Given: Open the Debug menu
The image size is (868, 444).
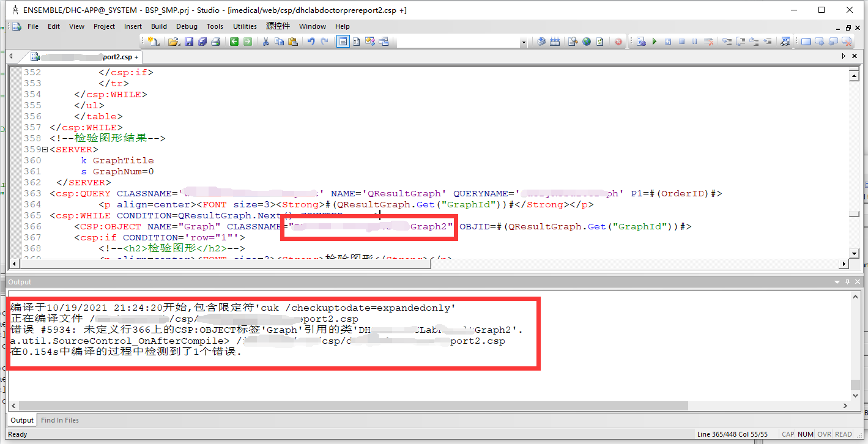Looking at the screenshot, I should (x=187, y=26).
